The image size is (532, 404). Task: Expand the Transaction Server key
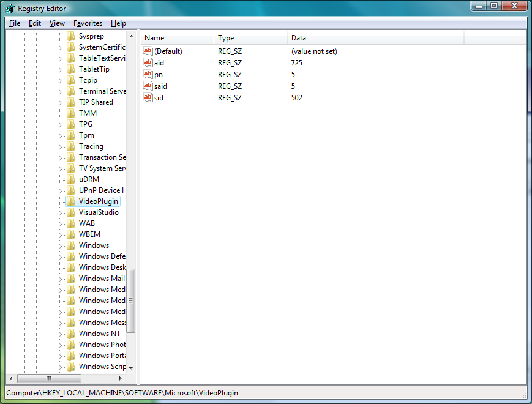pyautogui.click(x=60, y=158)
